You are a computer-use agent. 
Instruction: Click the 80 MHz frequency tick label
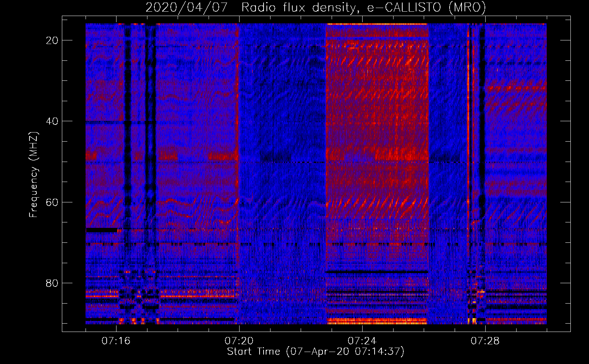pos(52,283)
